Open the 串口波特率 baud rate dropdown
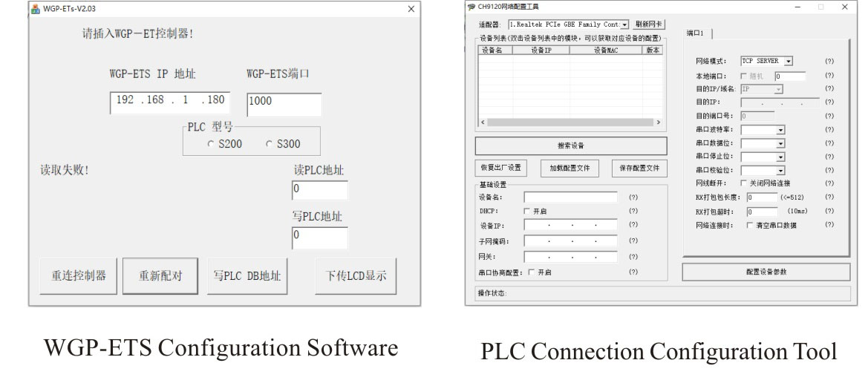Image resolution: width=868 pixels, height=386 pixels. 780,129
